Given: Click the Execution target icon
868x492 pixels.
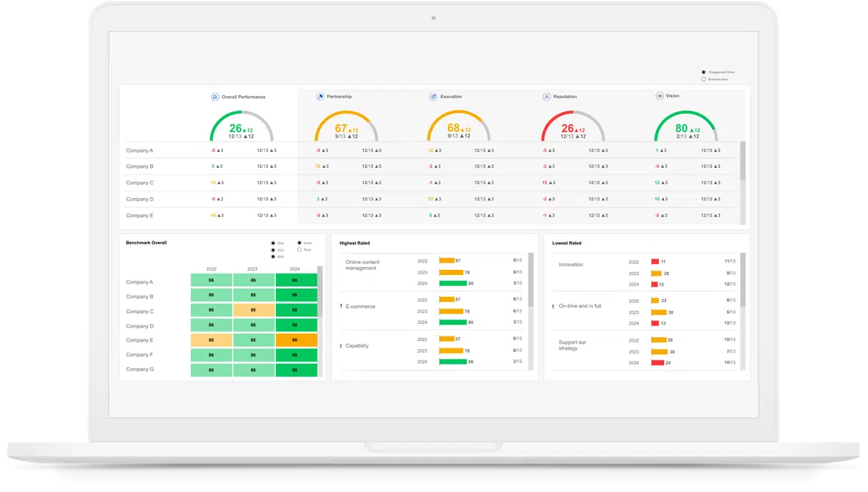Looking at the screenshot, I should [434, 97].
